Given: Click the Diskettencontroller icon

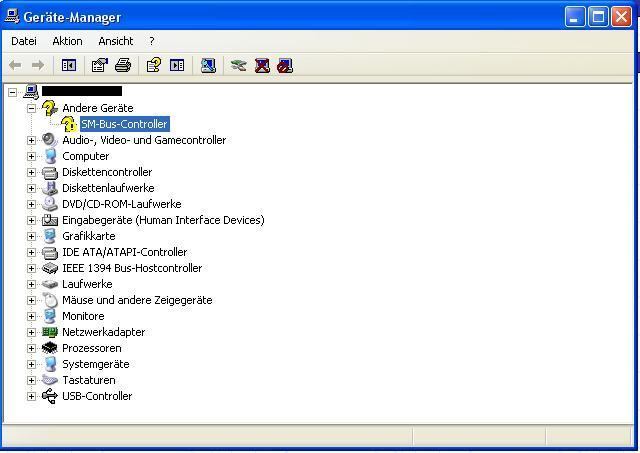Looking at the screenshot, I should (50, 172).
